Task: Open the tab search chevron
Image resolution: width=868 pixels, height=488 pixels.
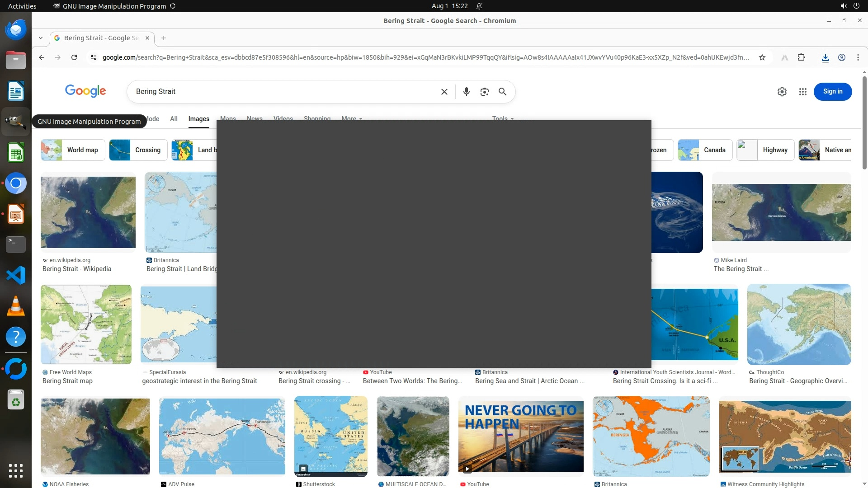Action: tap(41, 38)
